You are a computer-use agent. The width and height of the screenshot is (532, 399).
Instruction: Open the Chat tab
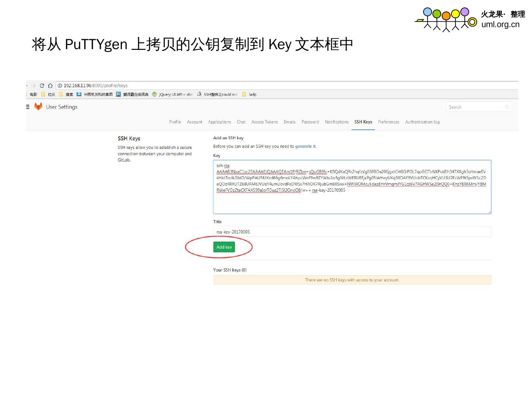[x=241, y=122]
